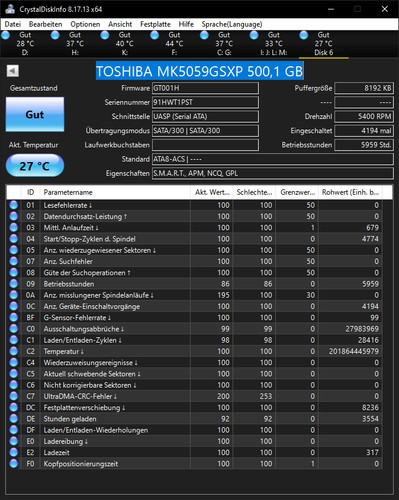This screenshot has height=500, width=399.
Task: Click the Standard field ATA8-ACS
Action: 272,159
